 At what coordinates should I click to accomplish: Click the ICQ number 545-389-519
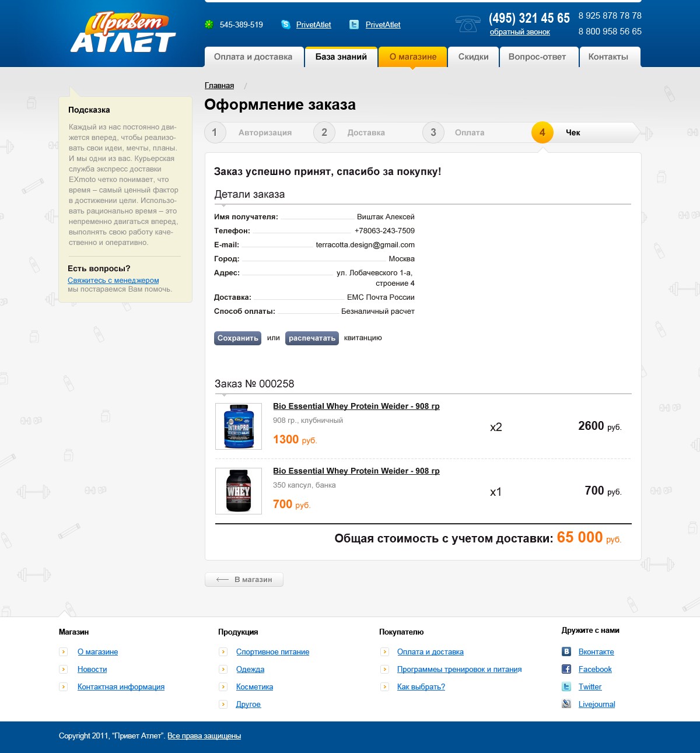pyautogui.click(x=242, y=24)
